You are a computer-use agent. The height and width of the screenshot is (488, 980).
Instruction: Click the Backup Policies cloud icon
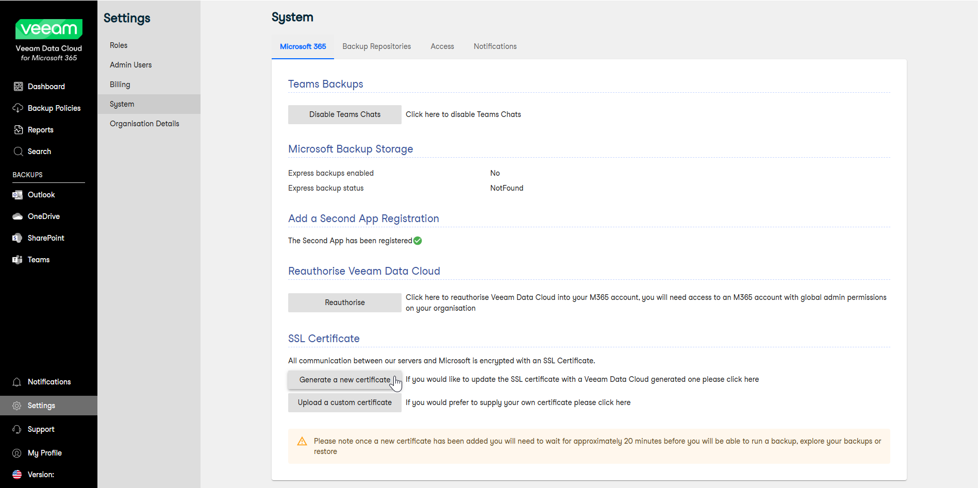click(x=18, y=108)
